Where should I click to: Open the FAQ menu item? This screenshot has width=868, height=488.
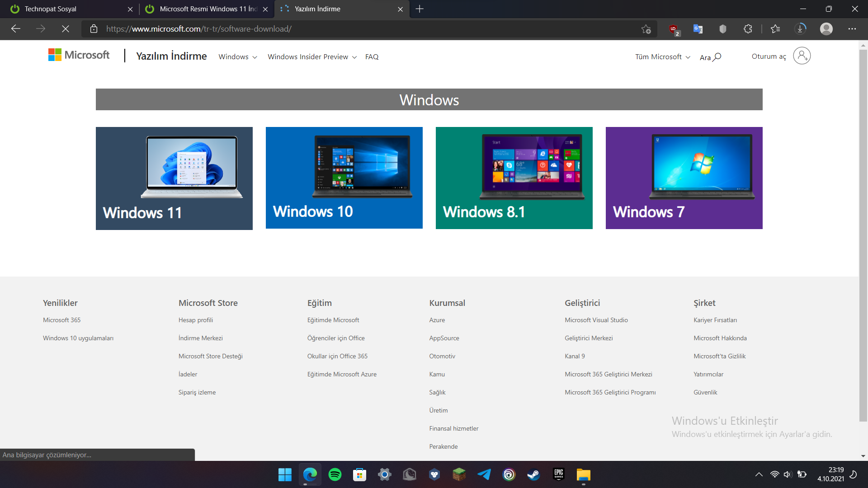(x=372, y=57)
